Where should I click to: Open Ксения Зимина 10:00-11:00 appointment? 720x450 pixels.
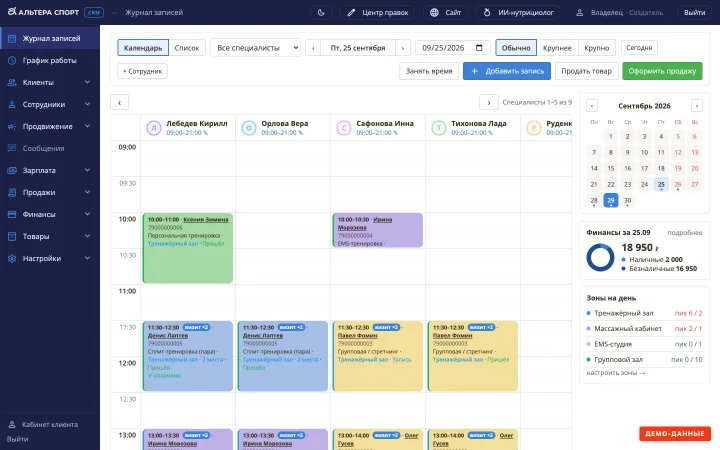click(188, 248)
